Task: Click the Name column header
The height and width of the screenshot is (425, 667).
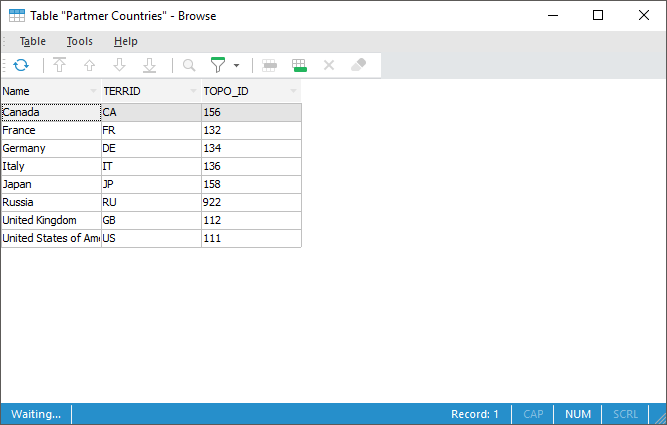Action: 51,91
